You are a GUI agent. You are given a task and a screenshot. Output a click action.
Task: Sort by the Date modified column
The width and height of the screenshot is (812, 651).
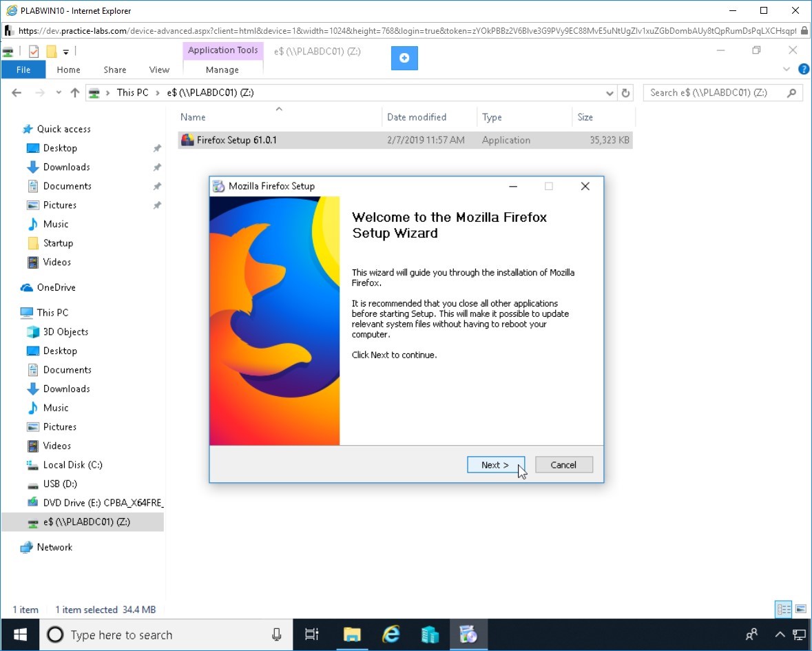tap(429, 117)
